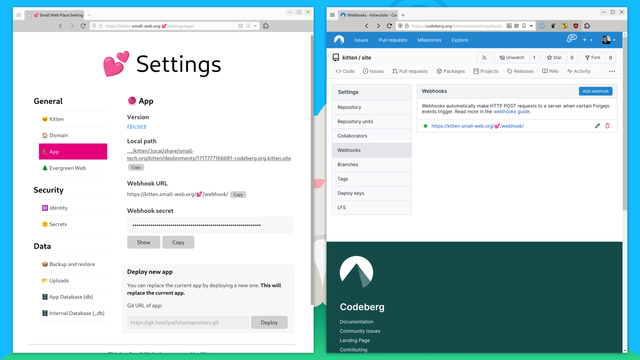Open the repository RSS feed icon
This screenshot has width=640, height=360.
[x=484, y=58]
